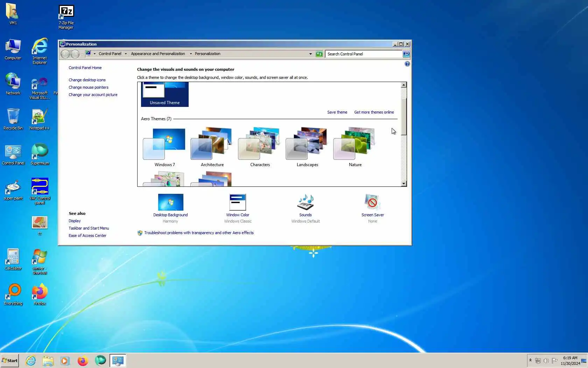Select the Microsoft Visual Studio desktop icon
This screenshot has height=368, width=588.
(x=40, y=89)
